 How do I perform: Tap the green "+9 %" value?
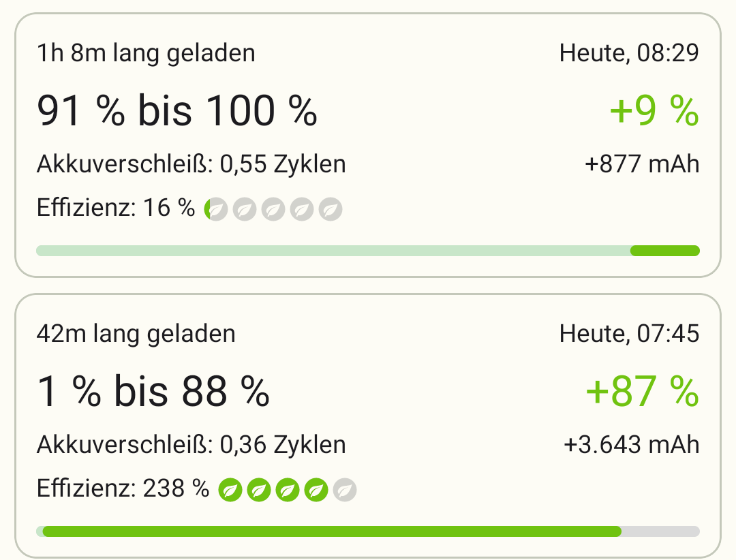click(x=654, y=111)
